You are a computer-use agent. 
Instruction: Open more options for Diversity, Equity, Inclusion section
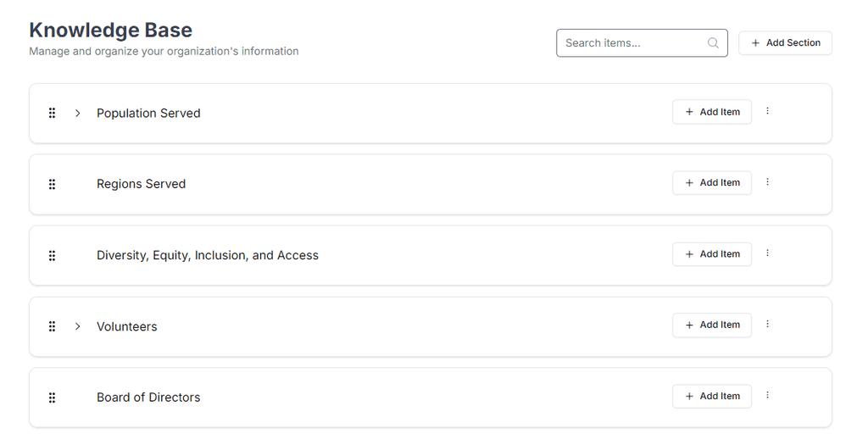click(x=768, y=253)
